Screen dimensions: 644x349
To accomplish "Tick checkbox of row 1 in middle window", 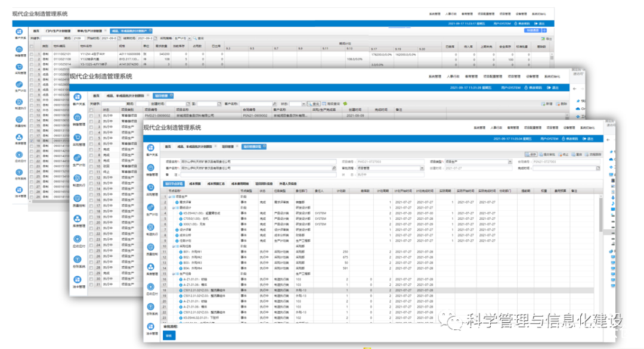I will pyautogui.click(x=91, y=116).
